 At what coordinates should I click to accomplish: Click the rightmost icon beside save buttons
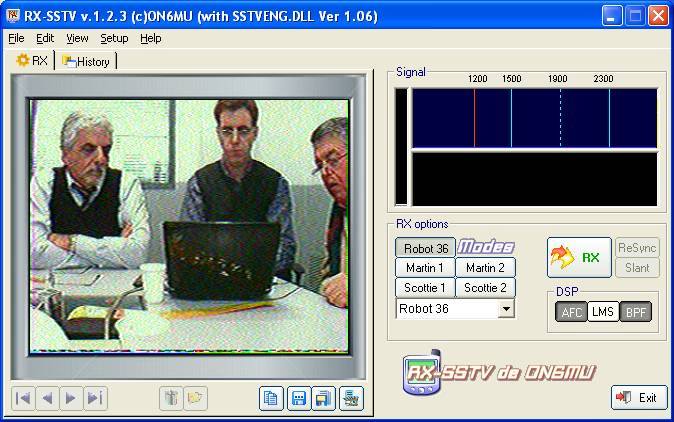point(352,398)
